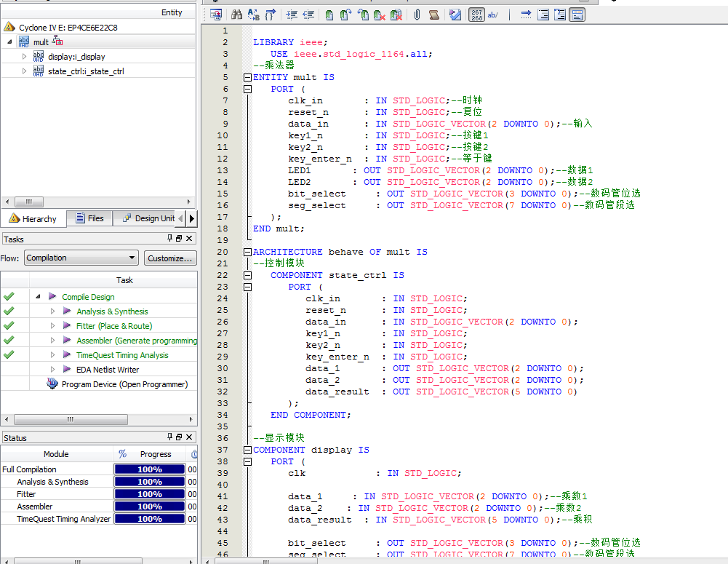Click the Customize... button
Viewport: 728px width, 564px height.
coord(170,258)
